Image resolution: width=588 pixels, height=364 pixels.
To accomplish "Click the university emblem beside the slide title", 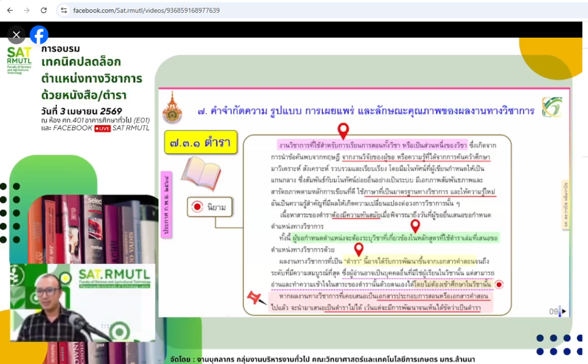I will click(172, 107).
